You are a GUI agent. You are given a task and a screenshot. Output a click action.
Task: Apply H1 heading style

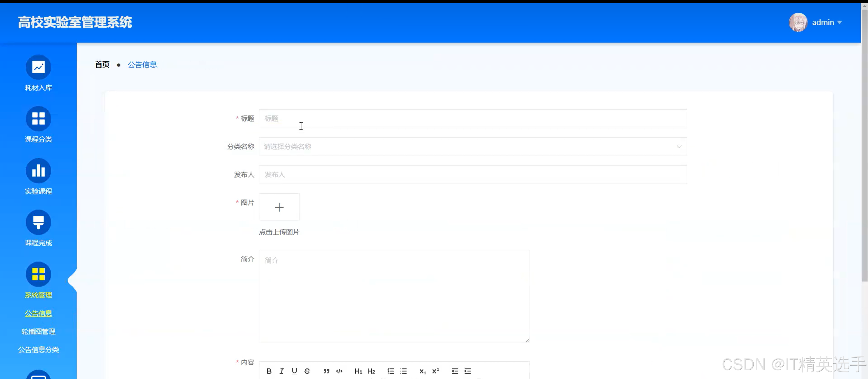(358, 371)
